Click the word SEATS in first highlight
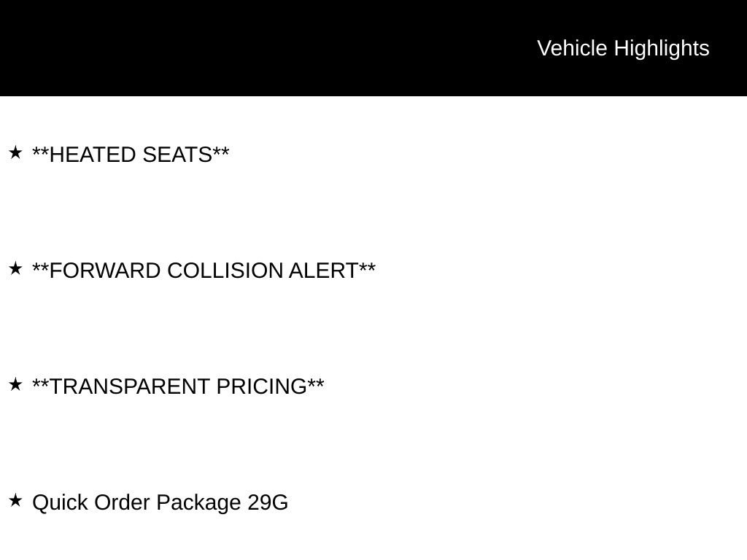 [x=177, y=155]
